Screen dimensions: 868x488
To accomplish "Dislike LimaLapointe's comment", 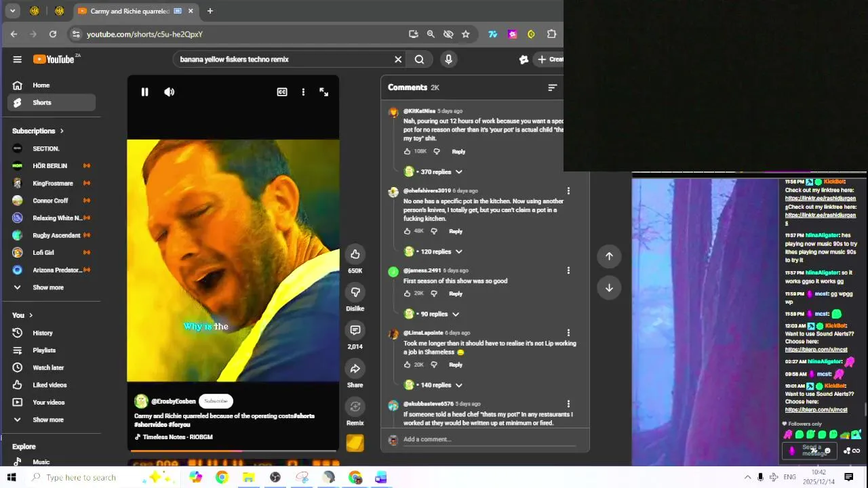I will click(x=434, y=365).
